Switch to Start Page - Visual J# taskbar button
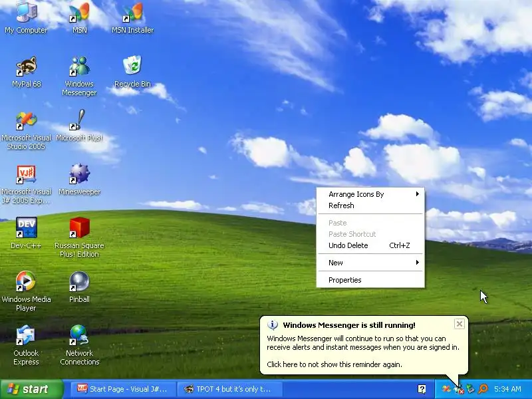532x399 pixels. tap(124, 389)
